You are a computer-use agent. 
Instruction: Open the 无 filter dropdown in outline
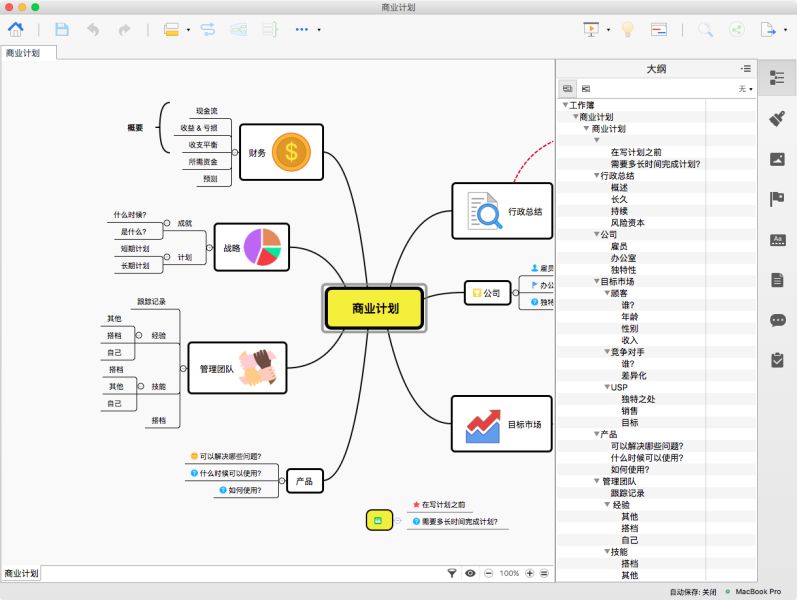tap(745, 89)
